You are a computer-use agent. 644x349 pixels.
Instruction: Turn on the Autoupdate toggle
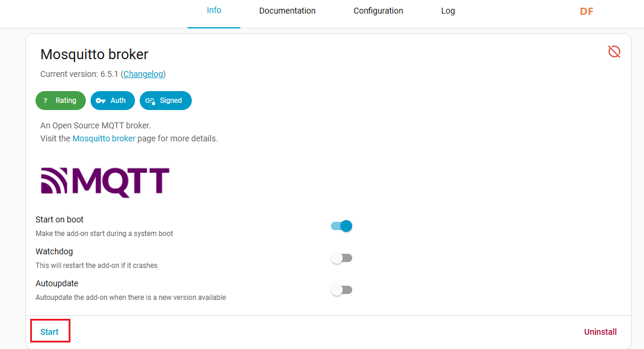coord(342,290)
